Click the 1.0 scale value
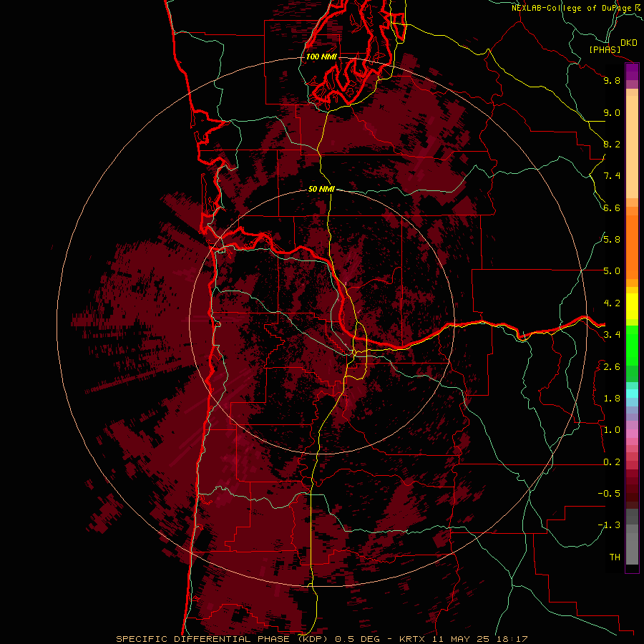The image size is (644, 644). (612, 430)
